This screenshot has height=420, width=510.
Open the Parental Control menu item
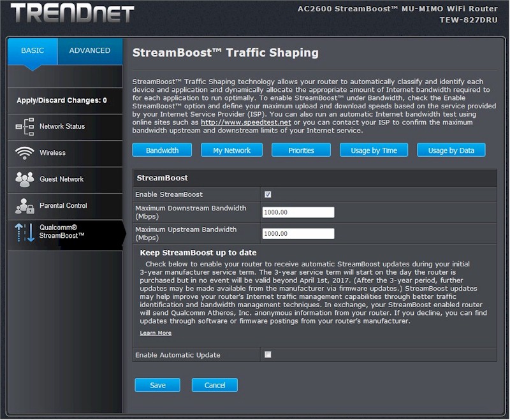pos(65,206)
